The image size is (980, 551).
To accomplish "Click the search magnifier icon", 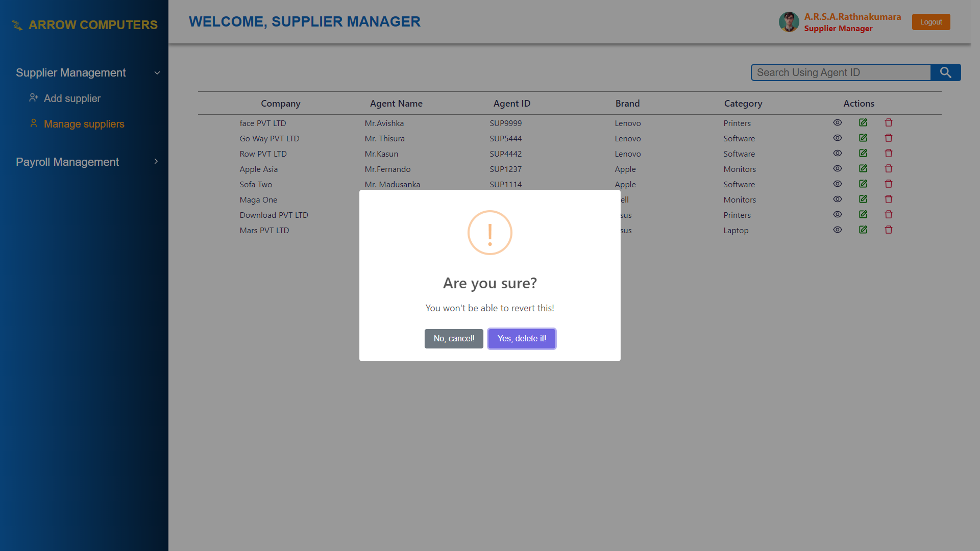I will tap(946, 72).
